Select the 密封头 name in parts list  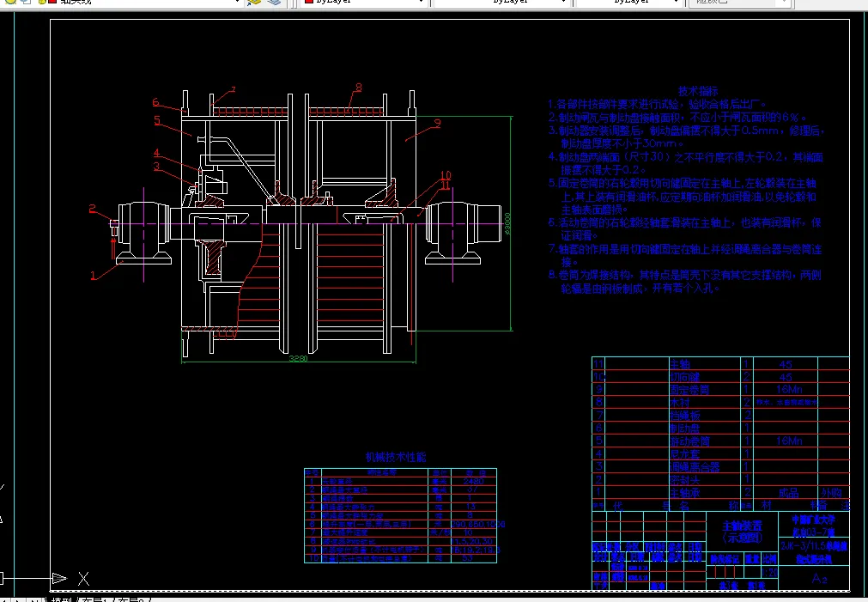tap(685, 479)
